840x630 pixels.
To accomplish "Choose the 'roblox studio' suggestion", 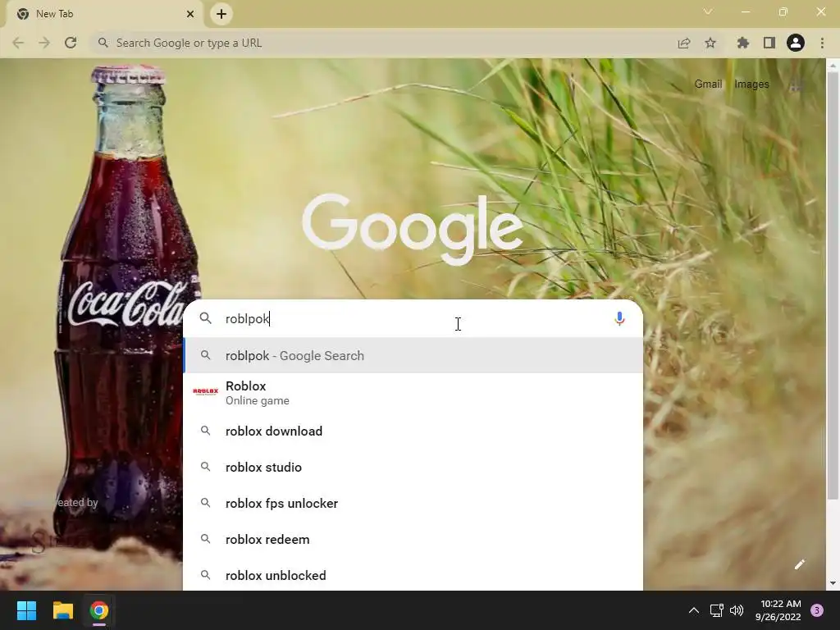I will click(x=413, y=467).
